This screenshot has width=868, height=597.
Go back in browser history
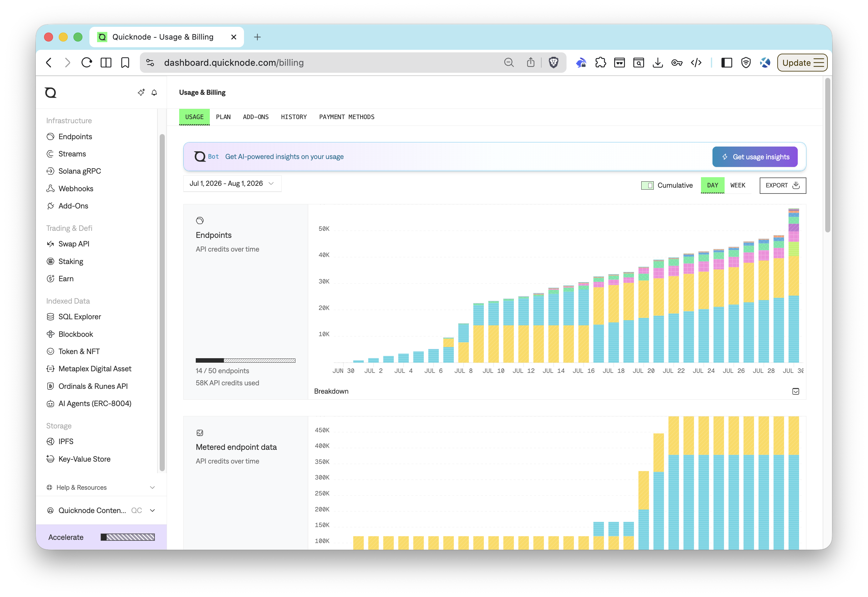click(x=49, y=63)
